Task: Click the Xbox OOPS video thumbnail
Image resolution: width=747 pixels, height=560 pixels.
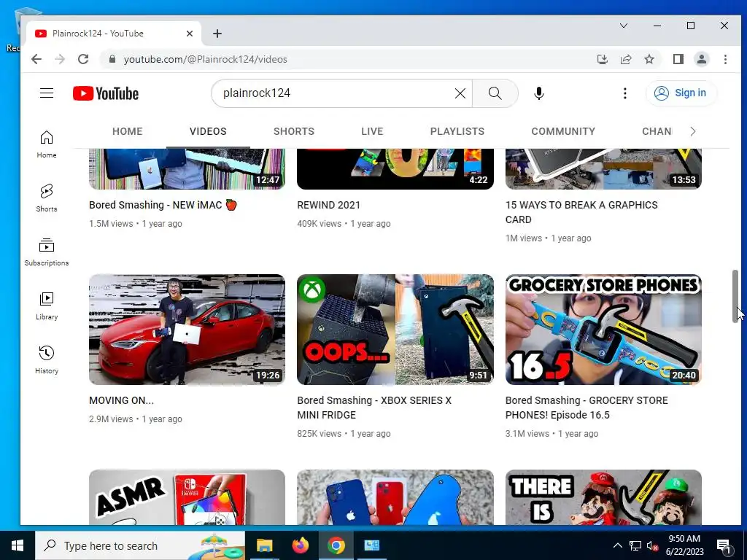Action: 395,330
